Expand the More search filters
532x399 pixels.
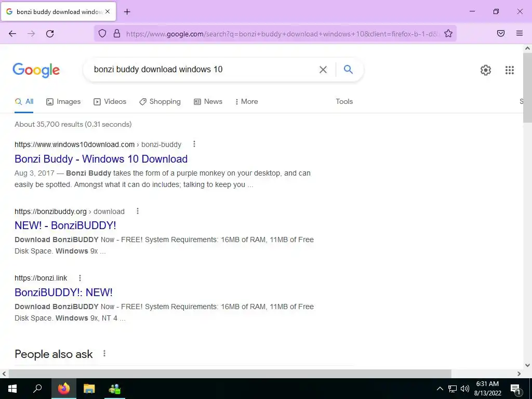tap(247, 101)
